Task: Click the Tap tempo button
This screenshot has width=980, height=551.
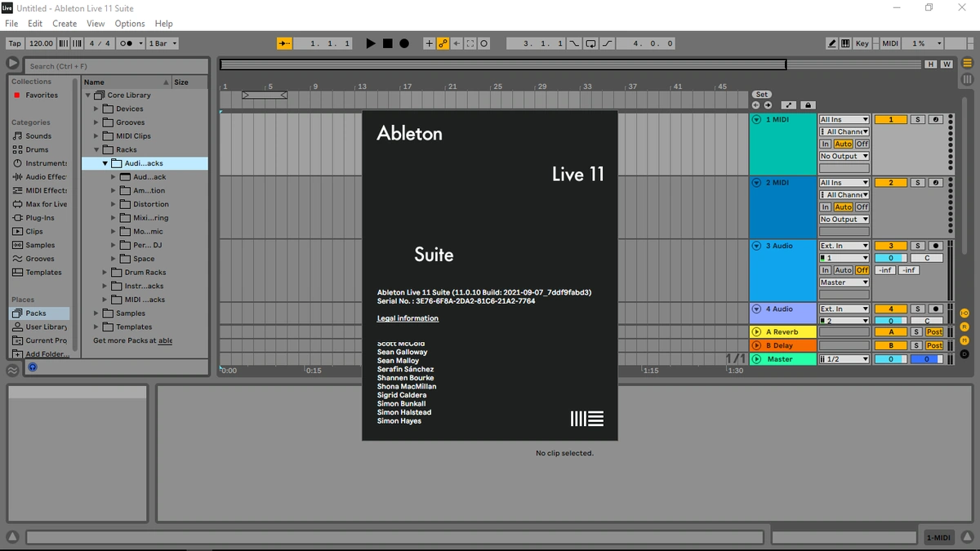Action: pos(15,43)
